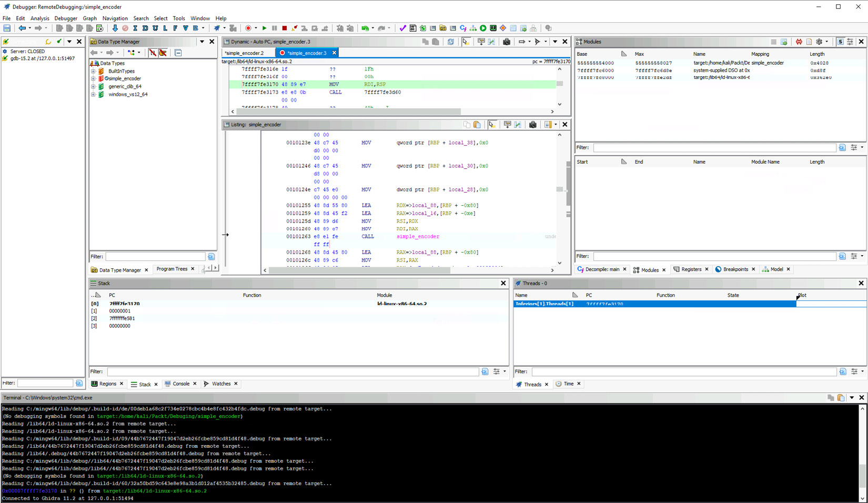The height and width of the screenshot is (503, 868).
Task: Click the green Launch debugger circle icon
Action: (x=483, y=28)
